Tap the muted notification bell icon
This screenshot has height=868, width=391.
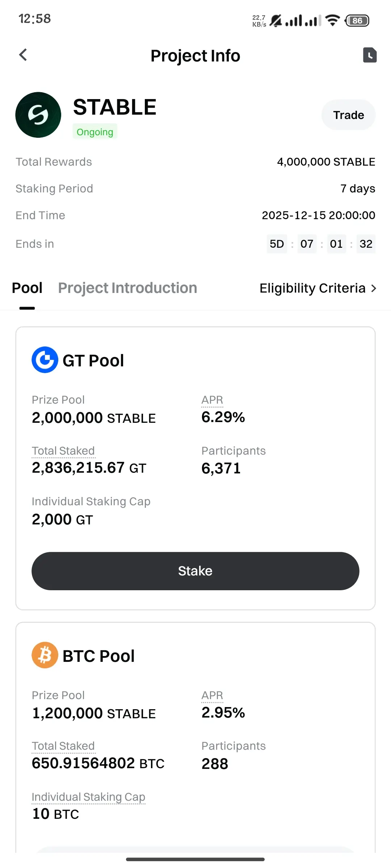(x=276, y=21)
